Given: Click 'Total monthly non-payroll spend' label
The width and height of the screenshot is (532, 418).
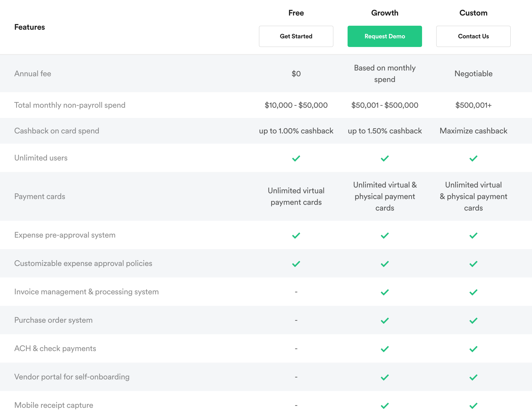Looking at the screenshot, I should (x=70, y=105).
